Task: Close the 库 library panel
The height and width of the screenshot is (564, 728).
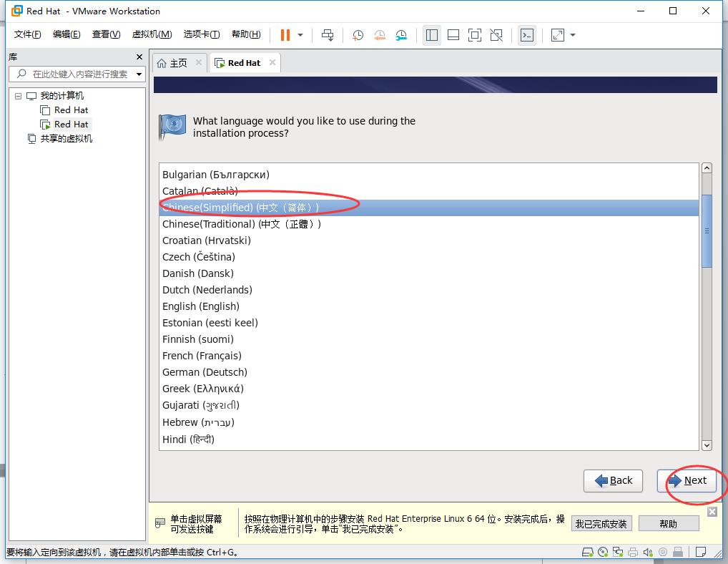Action: click(x=139, y=57)
